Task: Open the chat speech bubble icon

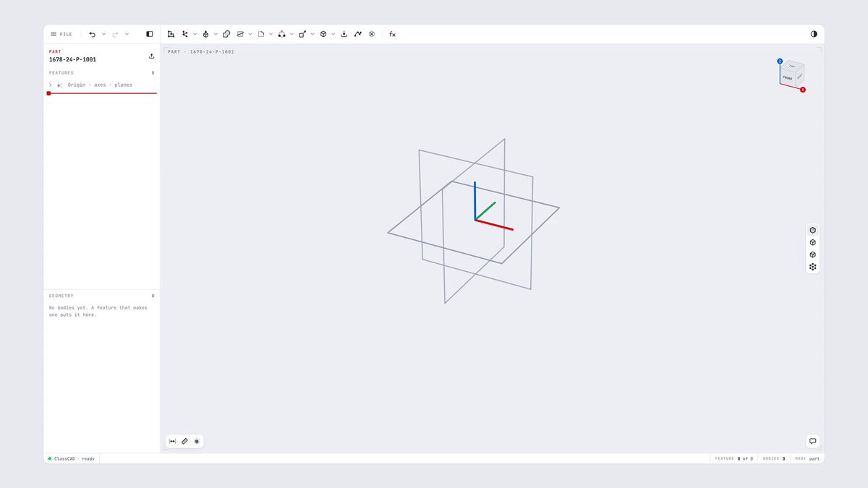Action: tap(813, 441)
